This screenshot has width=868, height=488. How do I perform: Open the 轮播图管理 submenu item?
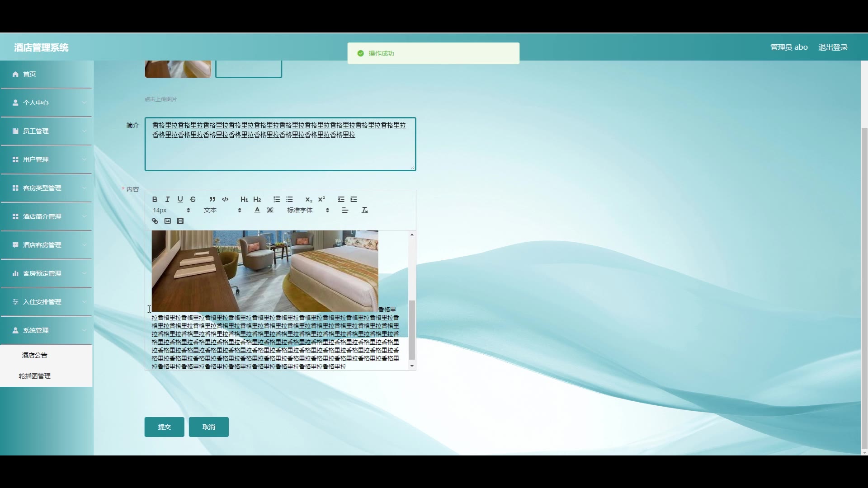pyautogui.click(x=35, y=376)
